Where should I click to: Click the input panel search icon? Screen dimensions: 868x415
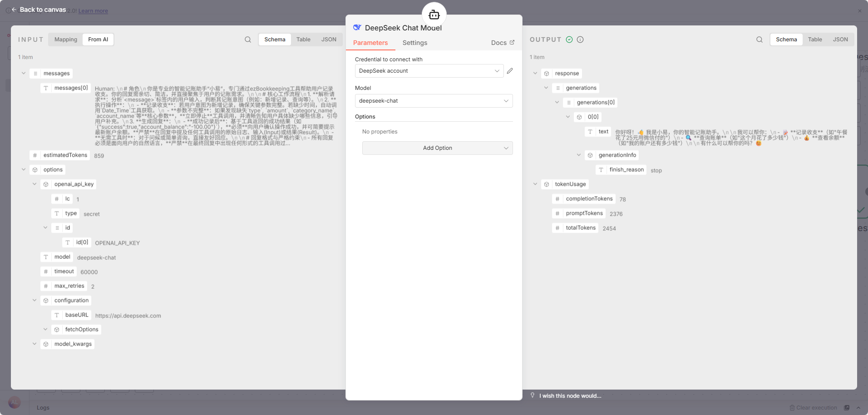pyautogui.click(x=248, y=40)
